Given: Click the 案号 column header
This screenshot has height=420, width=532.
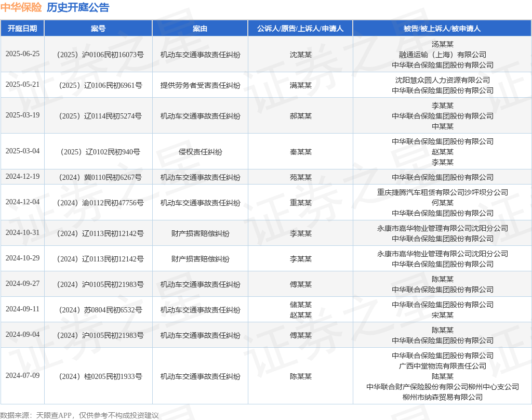Looking at the screenshot, I should (98, 29).
